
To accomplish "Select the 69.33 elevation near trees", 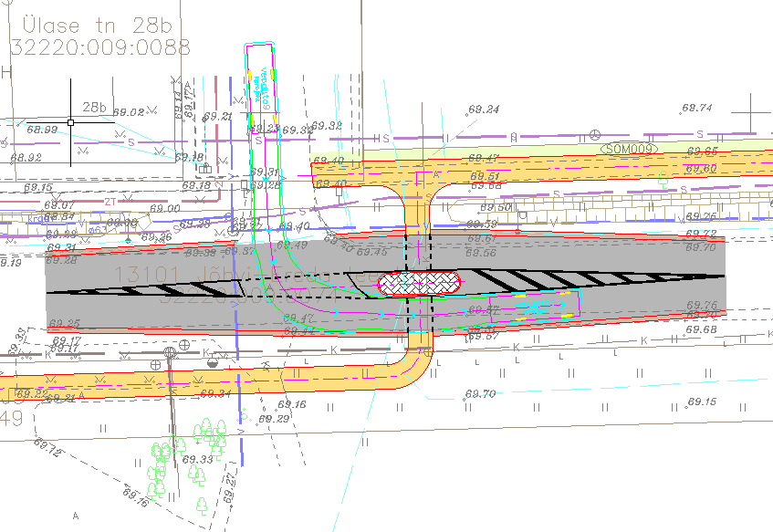I will 198,460.
